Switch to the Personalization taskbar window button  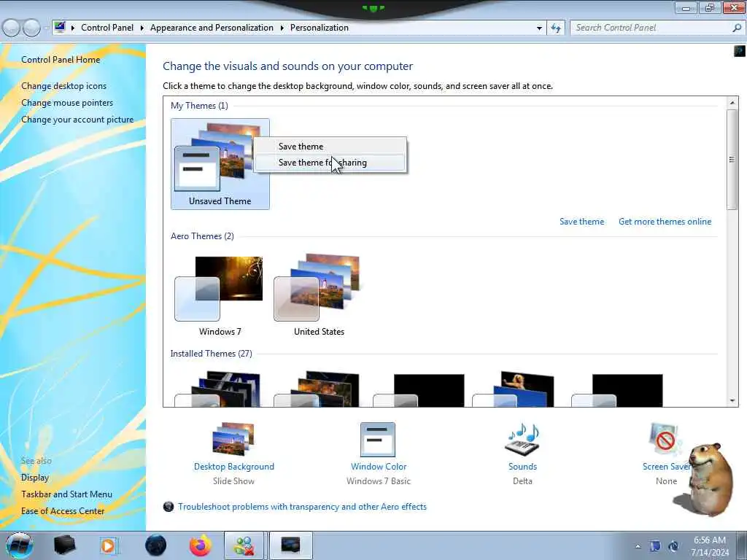[x=291, y=545]
